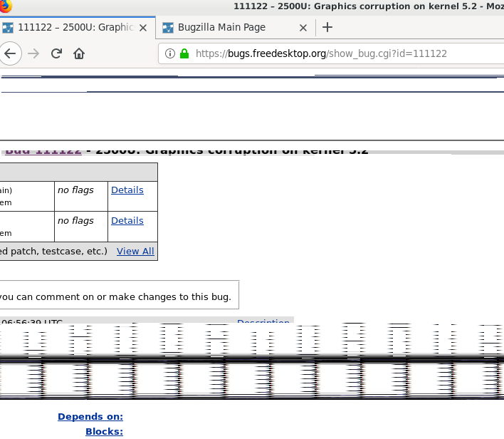The image size is (504, 439).
Task: Click the Firefox logo in title bar
Action: [x=6, y=6]
